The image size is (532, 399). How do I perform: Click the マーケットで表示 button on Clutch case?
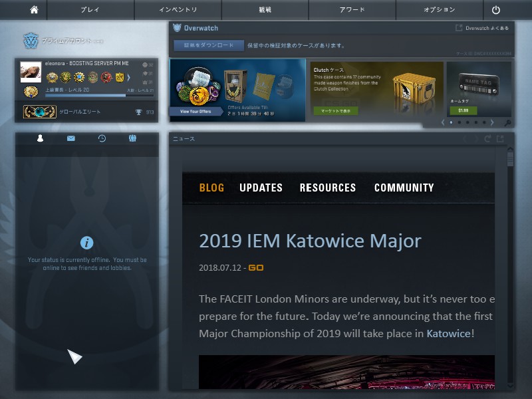pos(336,110)
